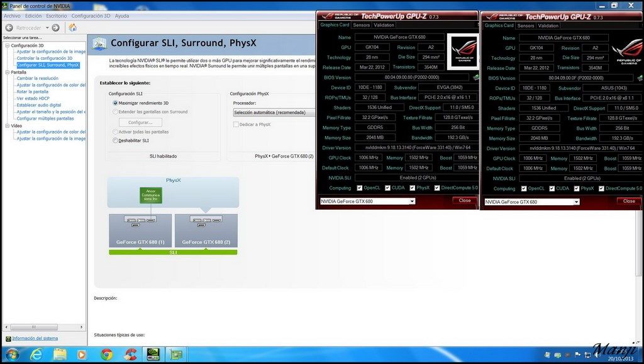Select Activar todas las pantallas radio button
Image resolution: width=644 pixels, height=364 pixels.
click(x=115, y=132)
